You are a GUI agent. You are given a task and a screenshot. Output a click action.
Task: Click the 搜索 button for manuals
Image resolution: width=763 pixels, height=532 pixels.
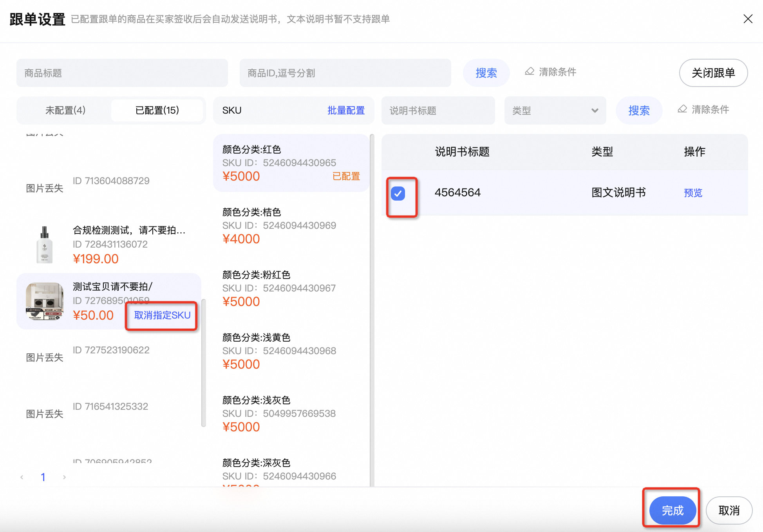pos(639,110)
